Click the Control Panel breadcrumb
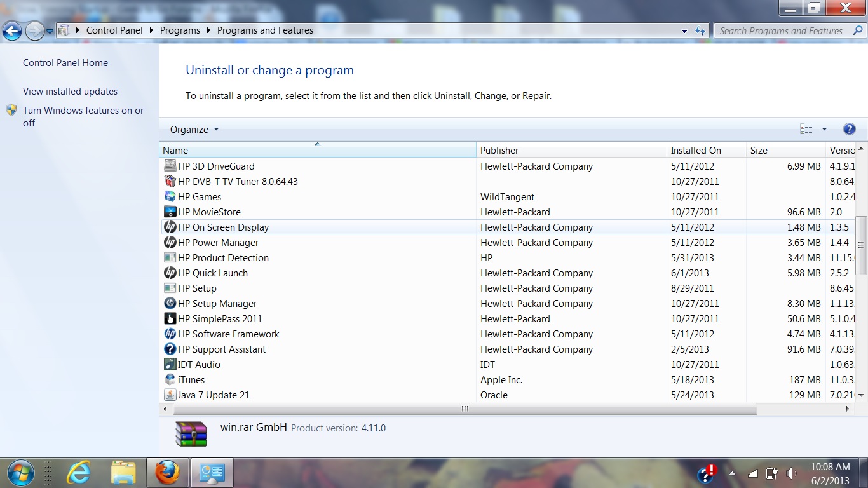Image resolution: width=868 pixels, height=488 pixels. (x=114, y=30)
